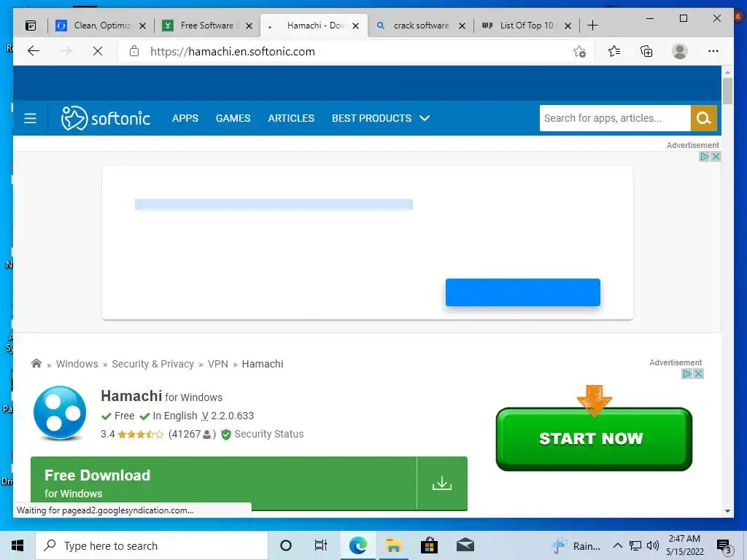747x560 pixels.
Task: Open the browser profile avatar
Action: coord(680,52)
